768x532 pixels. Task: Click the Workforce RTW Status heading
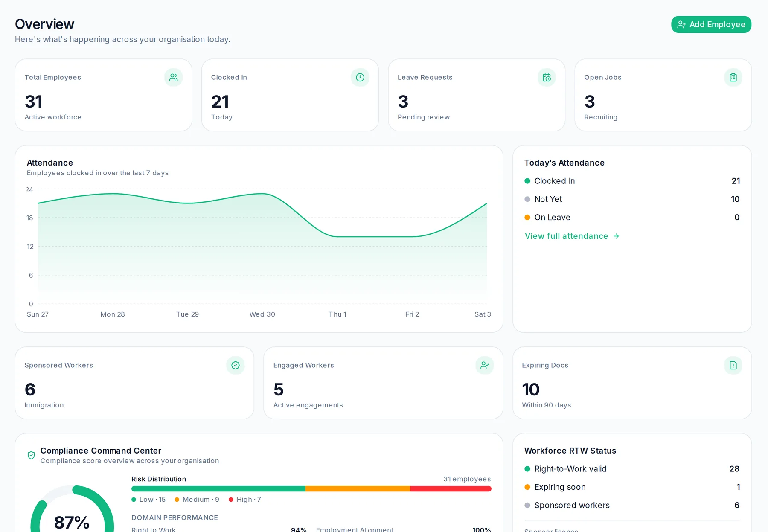click(570, 451)
